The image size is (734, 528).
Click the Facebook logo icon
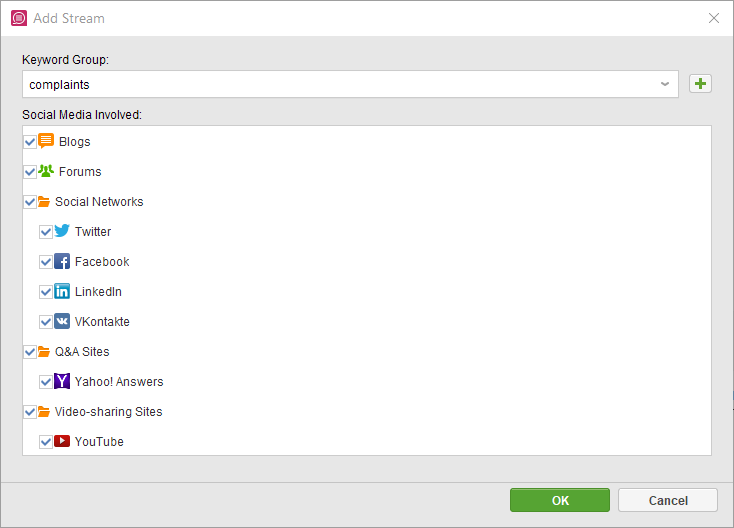(x=62, y=261)
